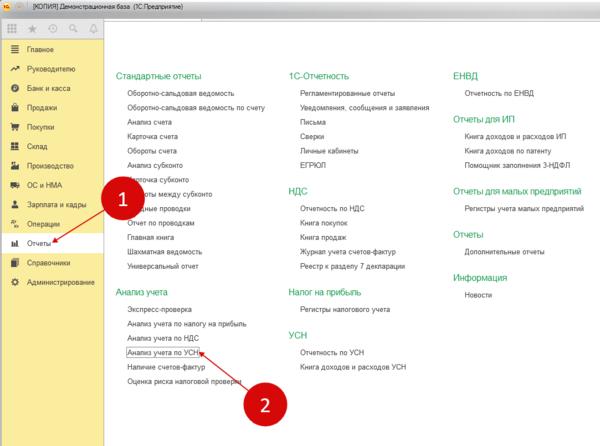Click the Администрирование gear icon
Image resolution: width=600 pixels, height=446 pixels.
[15, 282]
